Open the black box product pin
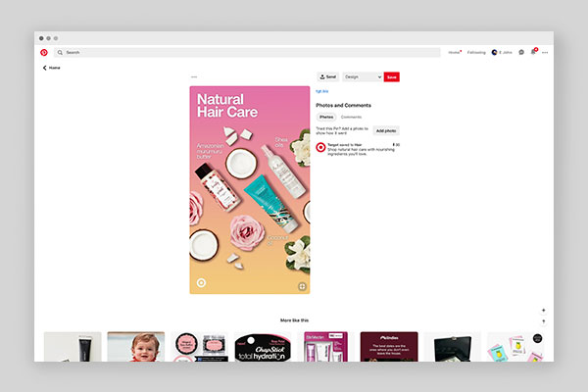The height and width of the screenshot is (392, 588). [452, 347]
